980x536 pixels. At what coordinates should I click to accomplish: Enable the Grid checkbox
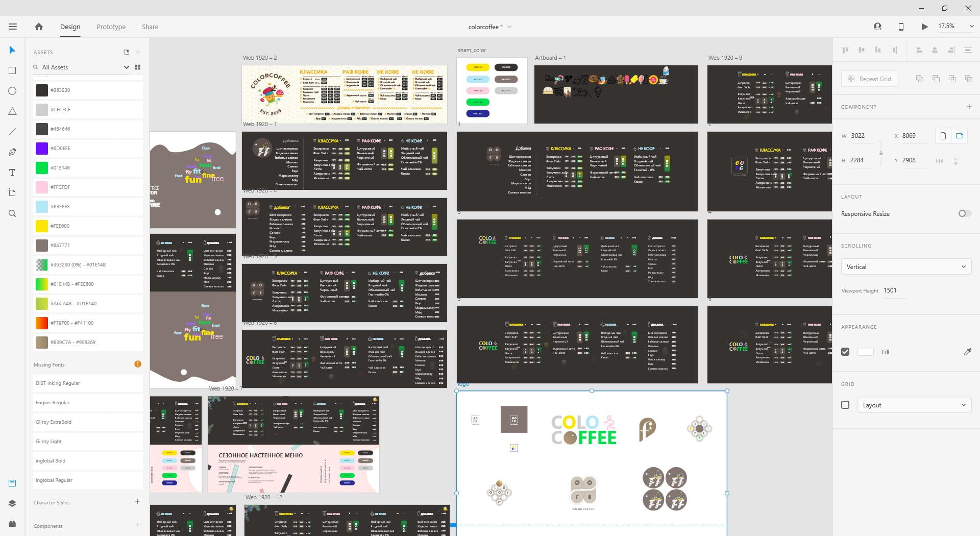tap(845, 405)
